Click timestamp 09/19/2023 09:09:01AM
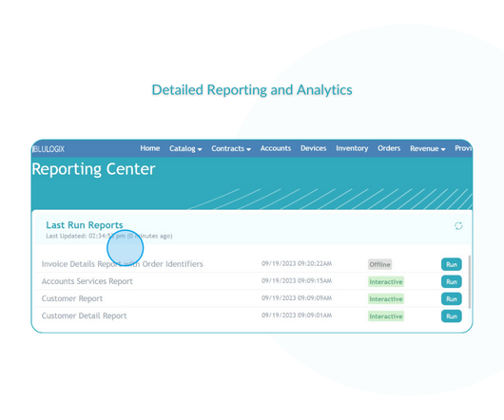 tap(297, 315)
